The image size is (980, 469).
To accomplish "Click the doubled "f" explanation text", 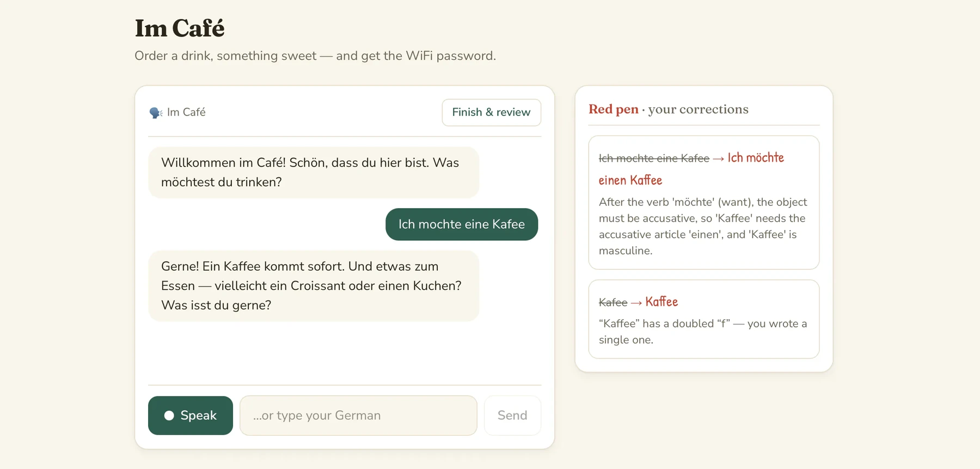I will 703,332.
